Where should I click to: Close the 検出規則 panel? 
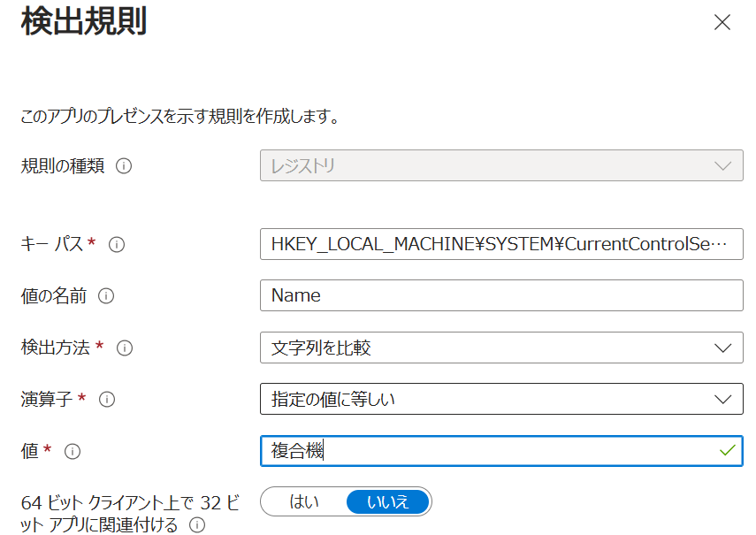(722, 23)
